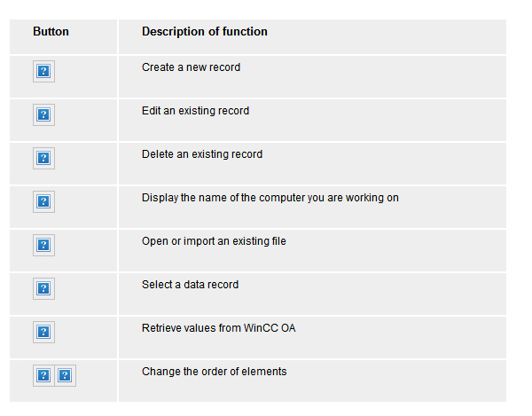Click the second Change the order icon
Screen dimensions: 532x416
[x=65, y=376]
